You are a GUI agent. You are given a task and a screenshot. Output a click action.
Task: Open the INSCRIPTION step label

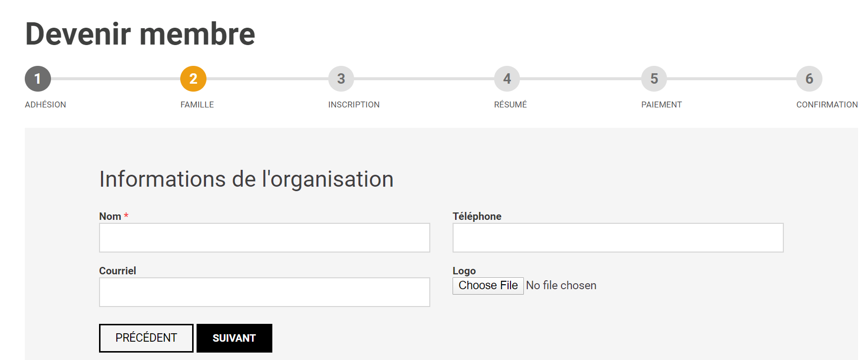tap(354, 104)
